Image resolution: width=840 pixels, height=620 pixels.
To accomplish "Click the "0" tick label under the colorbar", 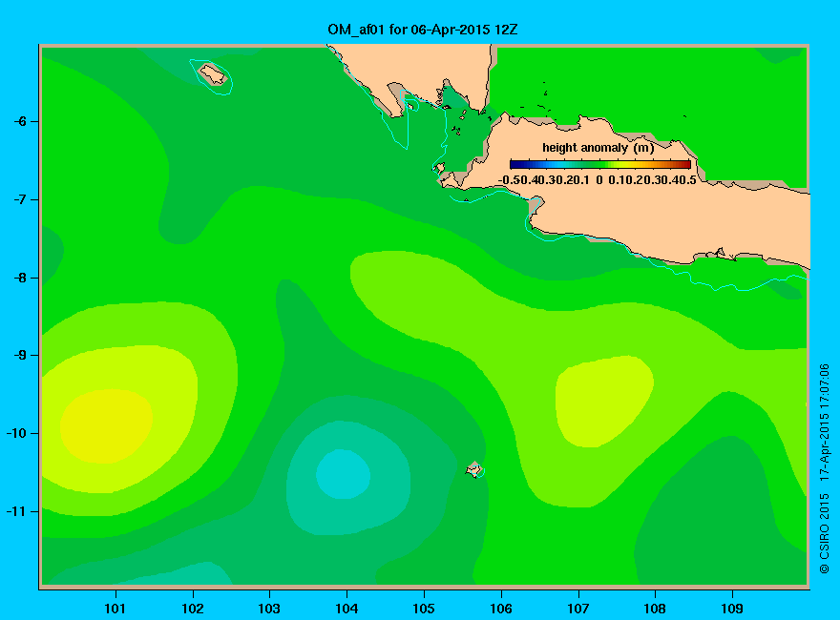I will (598, 180).
